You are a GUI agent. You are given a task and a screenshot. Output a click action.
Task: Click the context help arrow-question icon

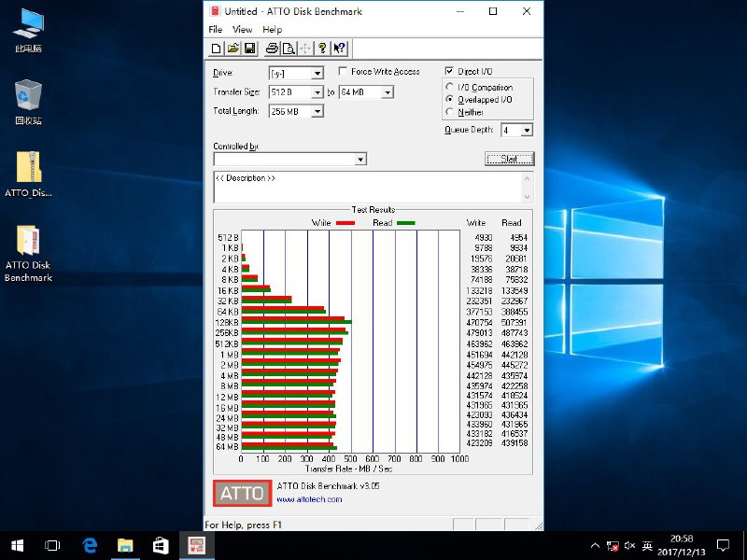pyautogui.click(x=340, y=49)
